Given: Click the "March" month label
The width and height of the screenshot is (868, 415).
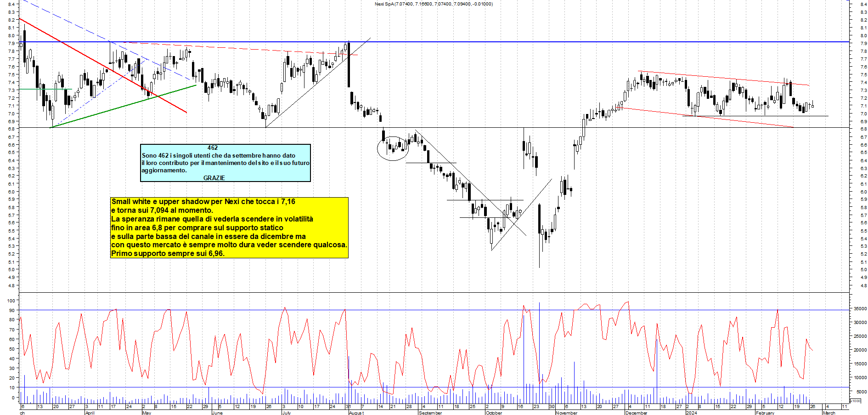Looking at the screenshot, I should tap(829, 413).
